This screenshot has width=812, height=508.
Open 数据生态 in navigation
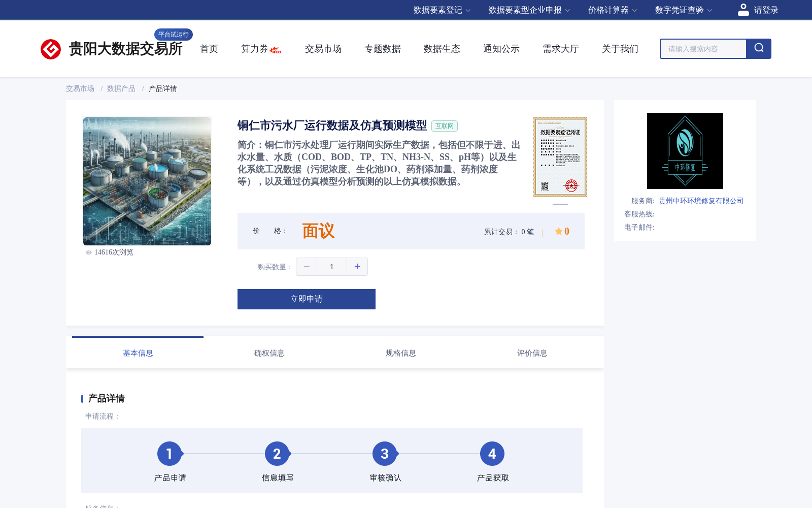442,49
